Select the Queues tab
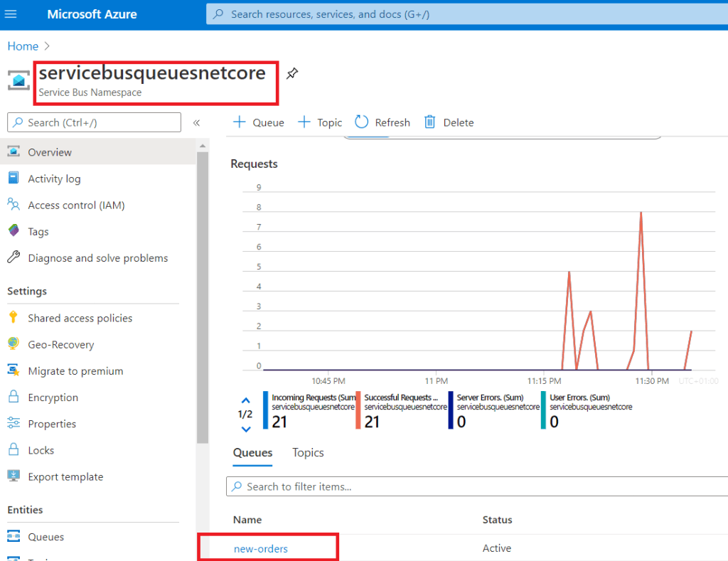Image resolution: width=728 pixels, height=561 pixels. pyautogui.click(x=252, y=453)
